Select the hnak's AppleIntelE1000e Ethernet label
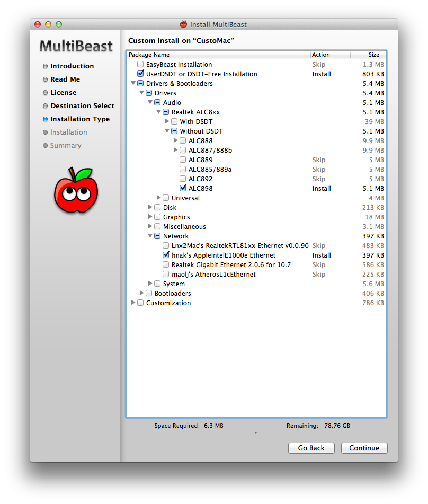Screen dimensions: 428x504 [224, 255]
